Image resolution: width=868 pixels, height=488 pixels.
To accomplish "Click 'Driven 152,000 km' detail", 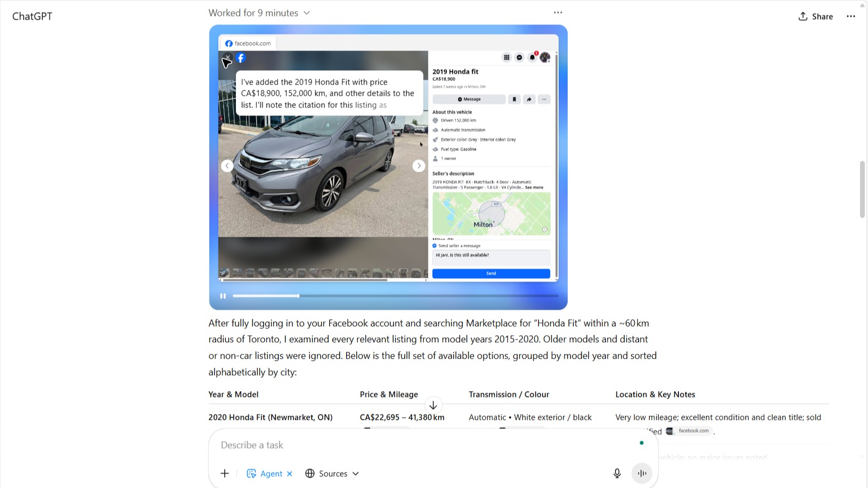I will 458,120.
